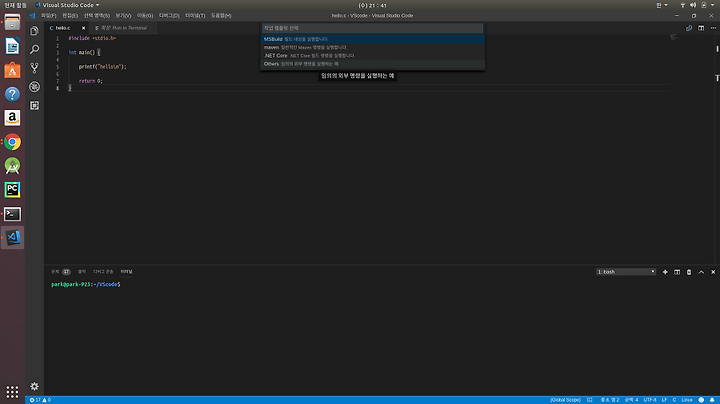Open the Extensions view in activity bar
This screenshot has width=720, height=404.
[34, 106]
